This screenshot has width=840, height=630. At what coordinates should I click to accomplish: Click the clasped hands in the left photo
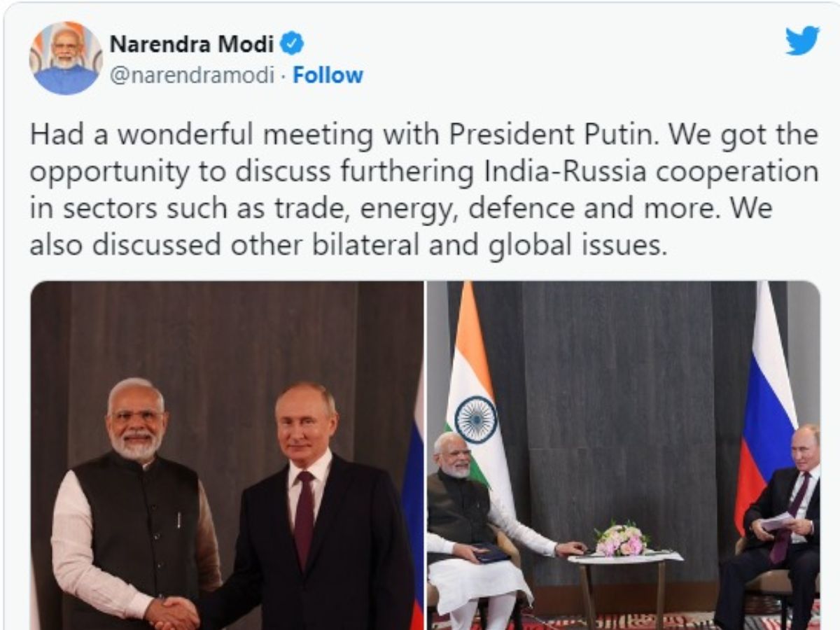173,612
